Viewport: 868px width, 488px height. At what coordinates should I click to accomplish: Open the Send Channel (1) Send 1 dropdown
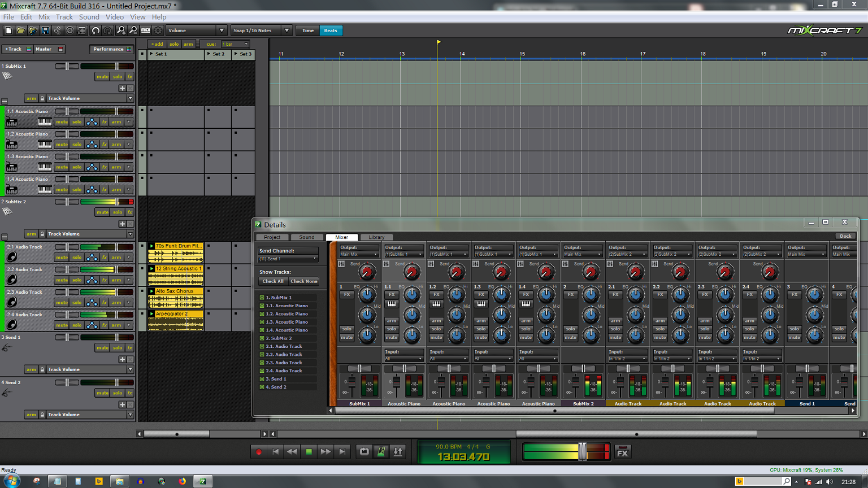point(288,259)
